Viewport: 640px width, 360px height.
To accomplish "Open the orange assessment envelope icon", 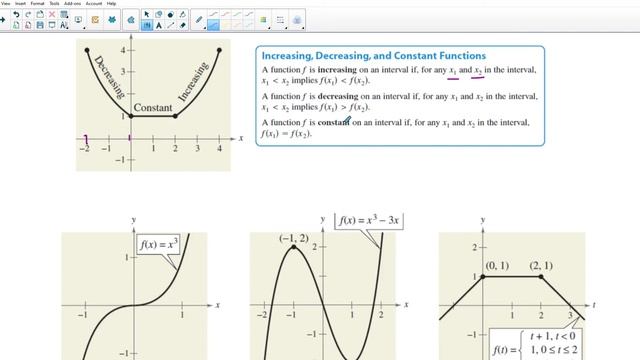I will [x=95, y=20].
